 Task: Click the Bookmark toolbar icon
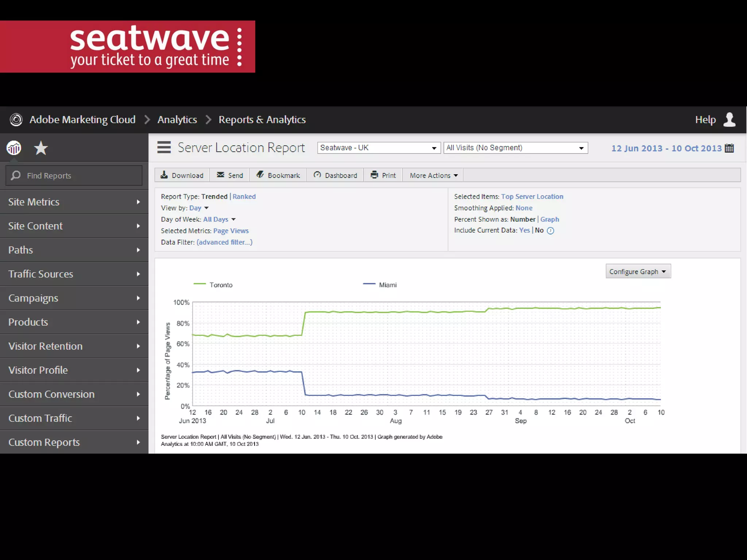[260, 175]
